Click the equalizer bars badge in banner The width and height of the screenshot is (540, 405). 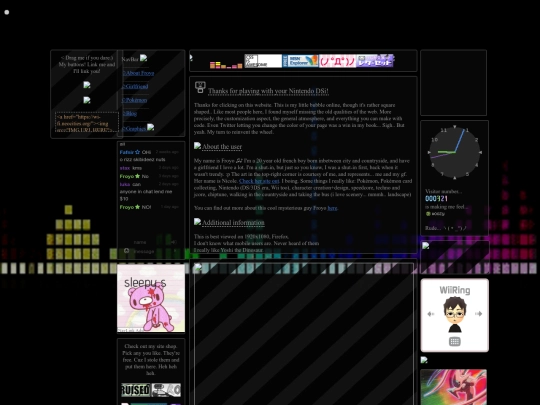[226, 65]
